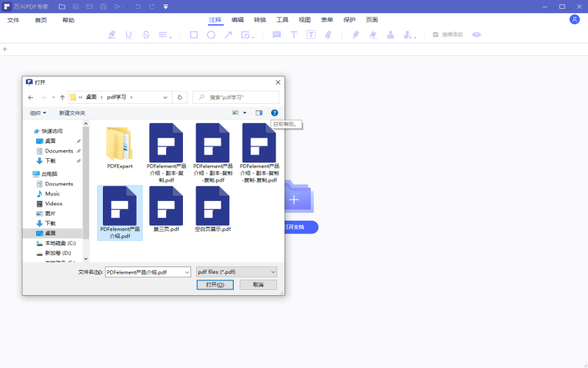
Task: Select the 第三页.pdf file thumbnail
Action: pos(166,209)
